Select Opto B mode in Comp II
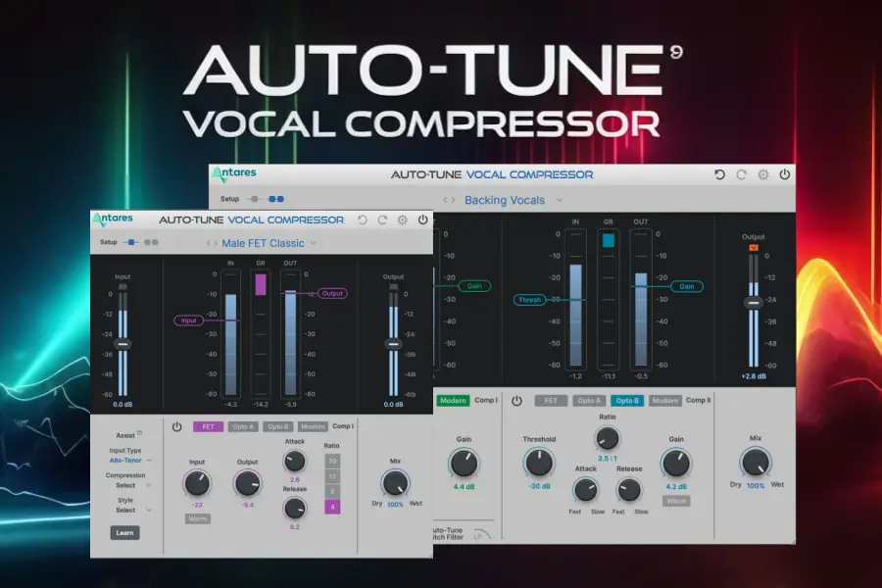The image size is (882, 588). pos(627,401)
